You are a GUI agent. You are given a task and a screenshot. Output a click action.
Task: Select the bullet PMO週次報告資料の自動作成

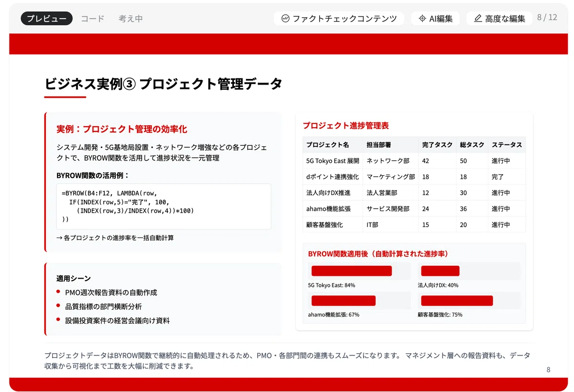point(111,293)
